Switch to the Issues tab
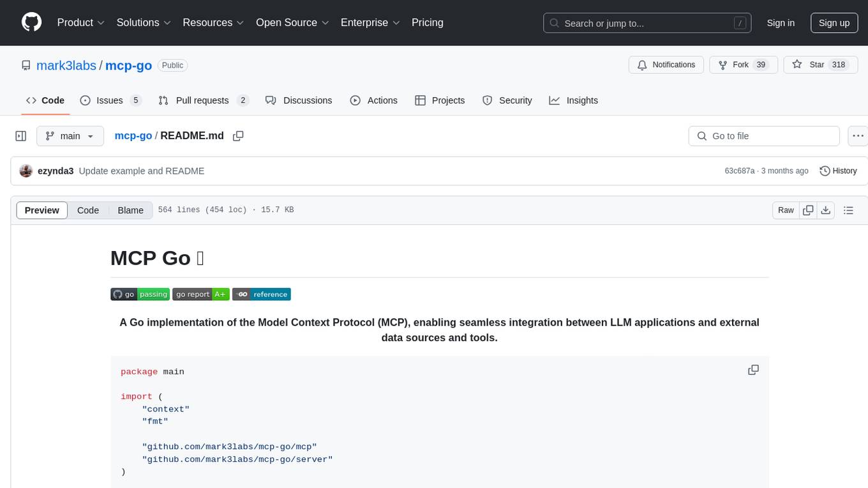868x488 pixels. point(110,100)
